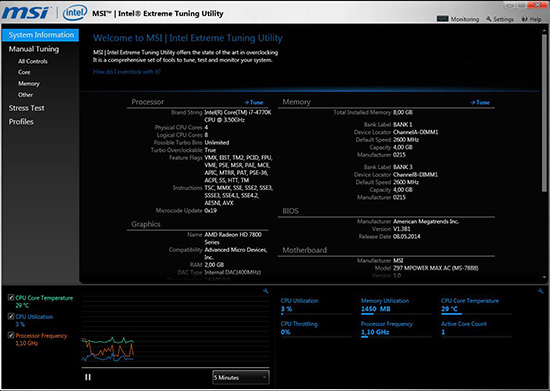The height and width of the screenshot is (391, 550).
Task: Open Profiles in the sidebar
Action: click(21, 122)
